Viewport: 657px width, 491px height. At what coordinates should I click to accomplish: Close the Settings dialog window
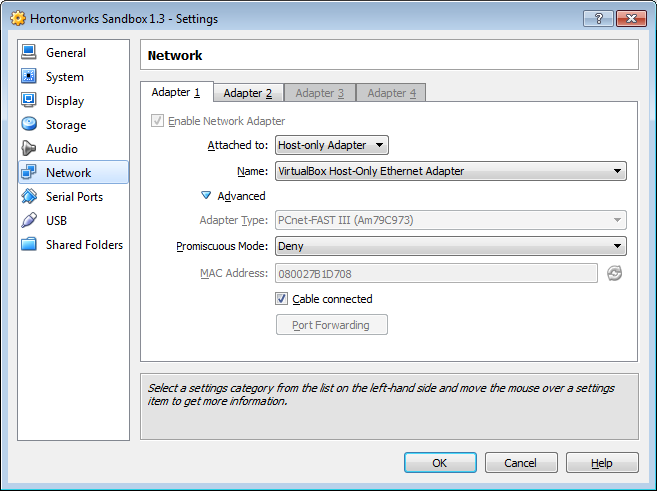point(631,18)
